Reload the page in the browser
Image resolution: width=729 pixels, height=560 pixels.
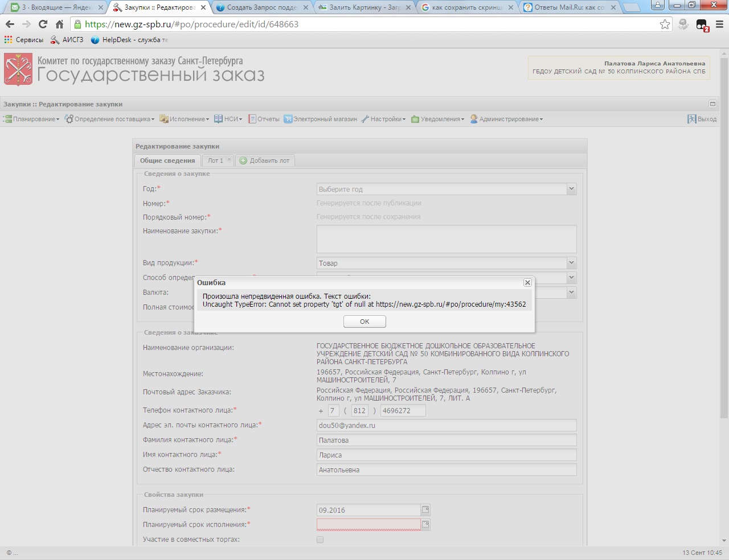click(43, 24)
